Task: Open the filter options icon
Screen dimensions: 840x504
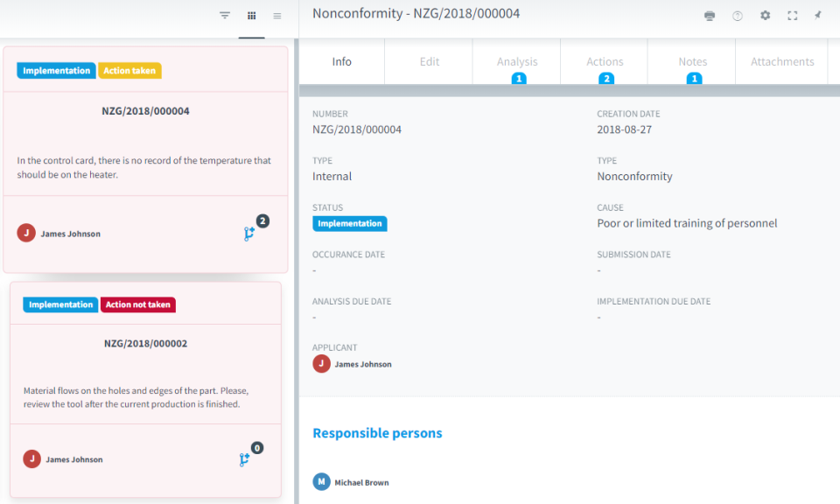Action: click(225, 16)
